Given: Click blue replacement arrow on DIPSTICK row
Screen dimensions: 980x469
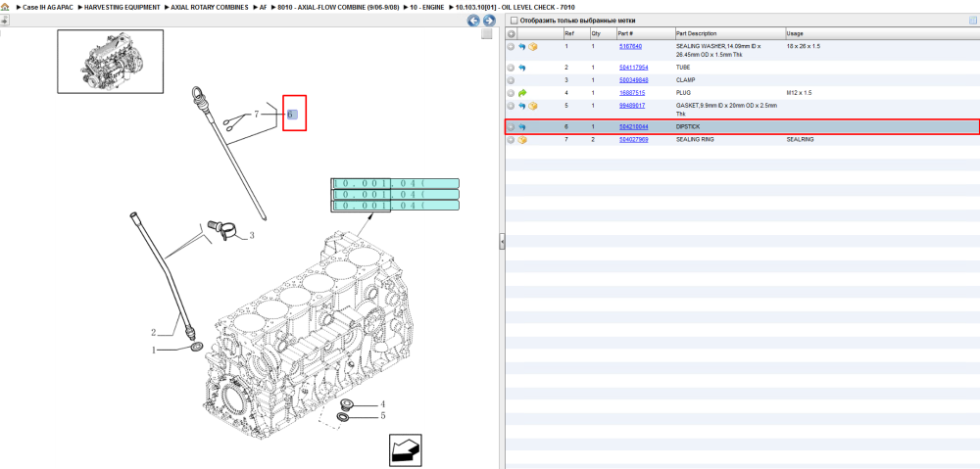Looking at the screenshot, I should pos(522,126).
